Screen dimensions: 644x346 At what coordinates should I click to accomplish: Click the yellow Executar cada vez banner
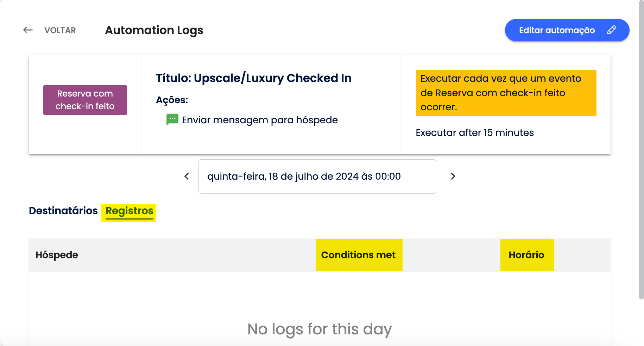tap(506, 93)
